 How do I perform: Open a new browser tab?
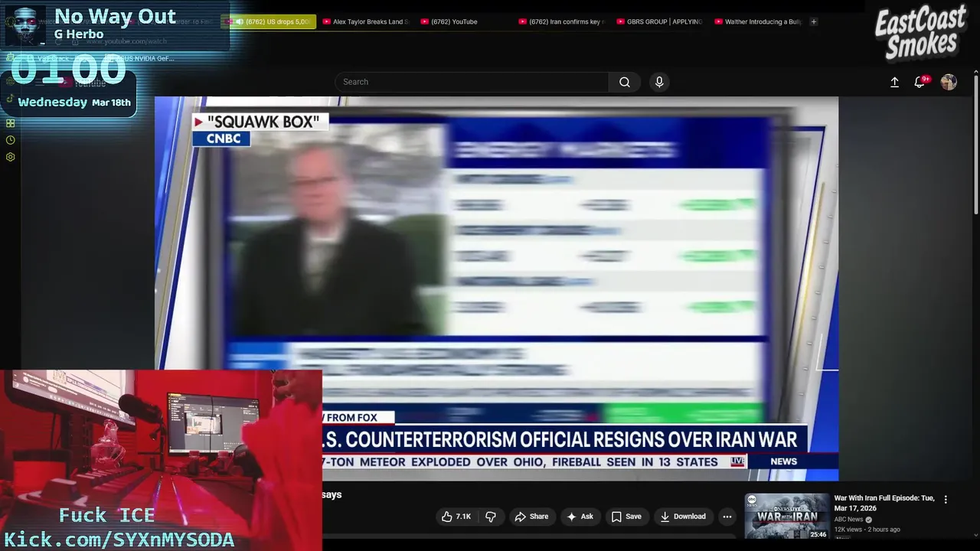pos(813,21)
